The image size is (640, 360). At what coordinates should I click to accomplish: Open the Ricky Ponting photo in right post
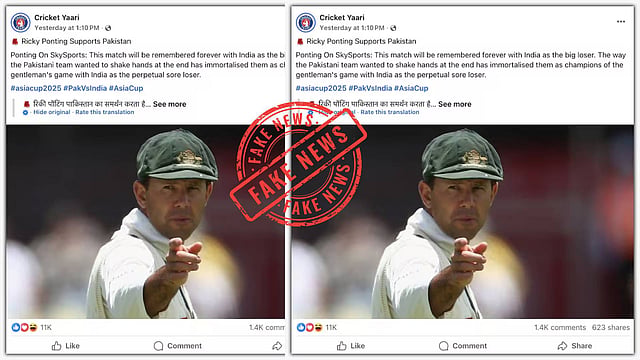[462, 222]
